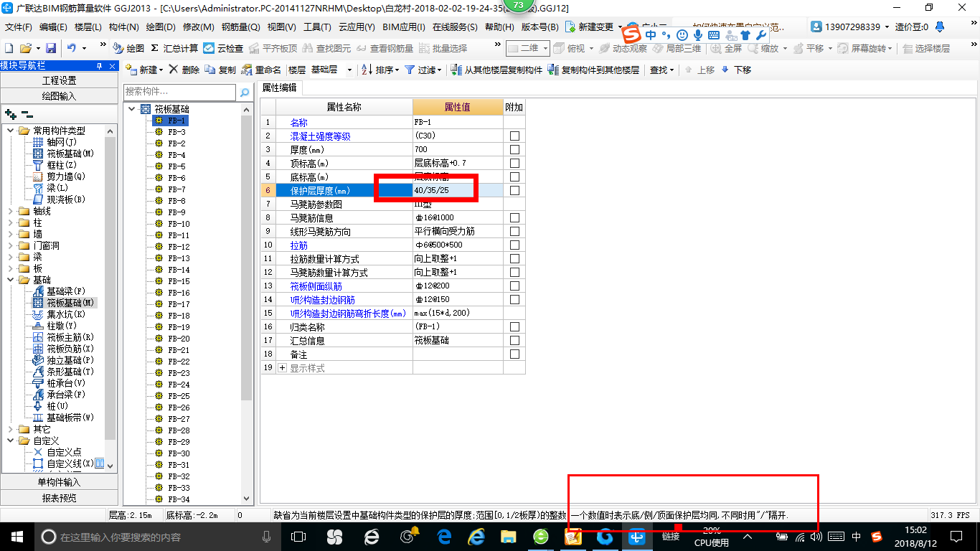This screenshot has height=551, width=980.
Task: Tick the 附加 checkbox for 保护层厚度
Action: click(x=514, y=190)
